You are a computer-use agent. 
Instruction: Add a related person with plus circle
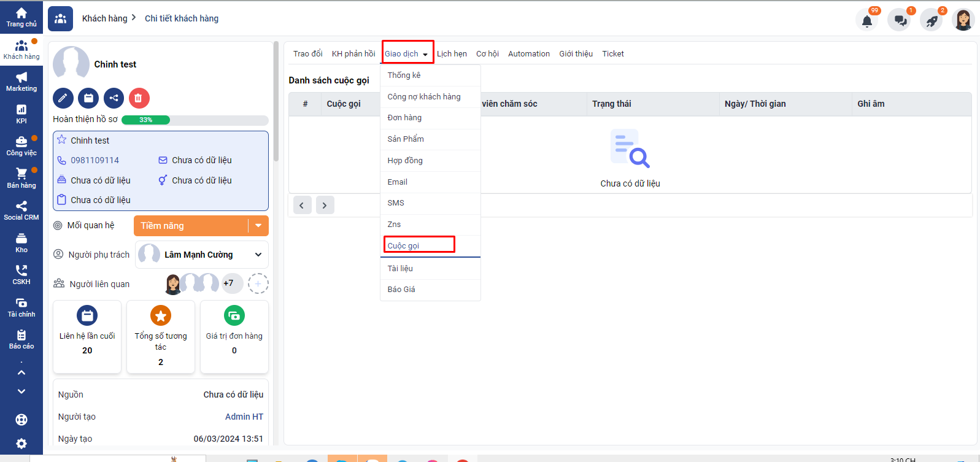click(258, 283)
